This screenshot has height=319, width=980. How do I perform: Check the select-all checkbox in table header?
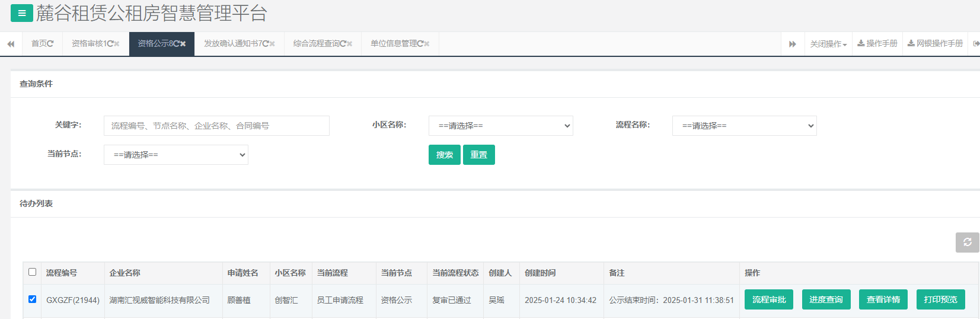[x=33, y=272]
